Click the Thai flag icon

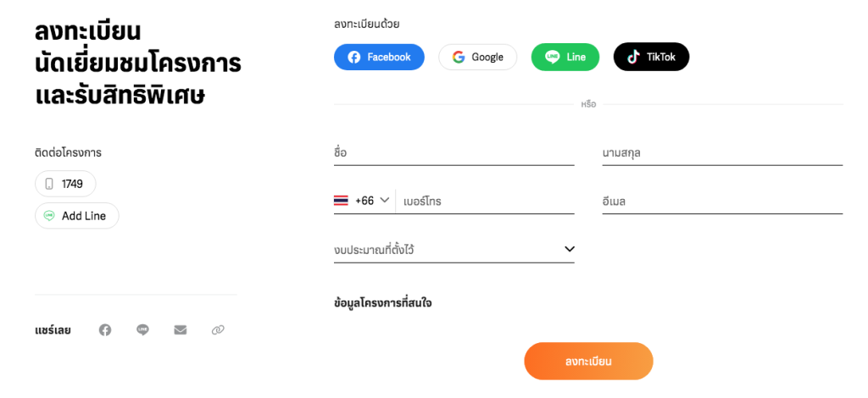pyautogui.click(x=341, y=201)
